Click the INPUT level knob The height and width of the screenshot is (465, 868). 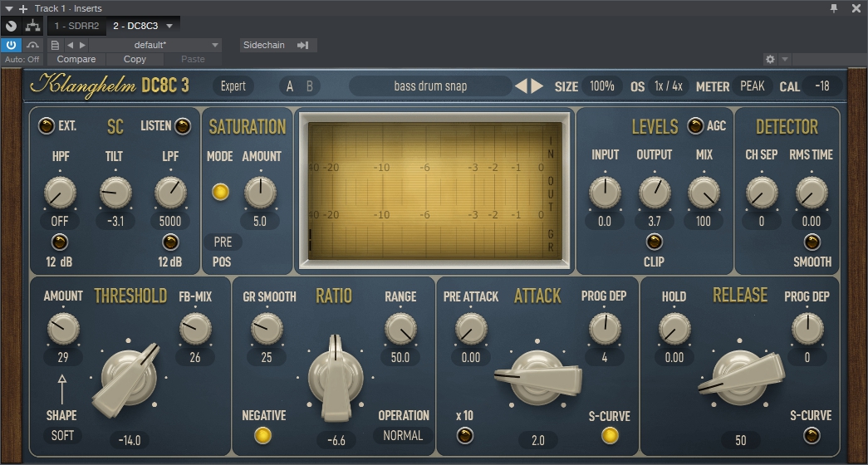[x=605, y=193]
